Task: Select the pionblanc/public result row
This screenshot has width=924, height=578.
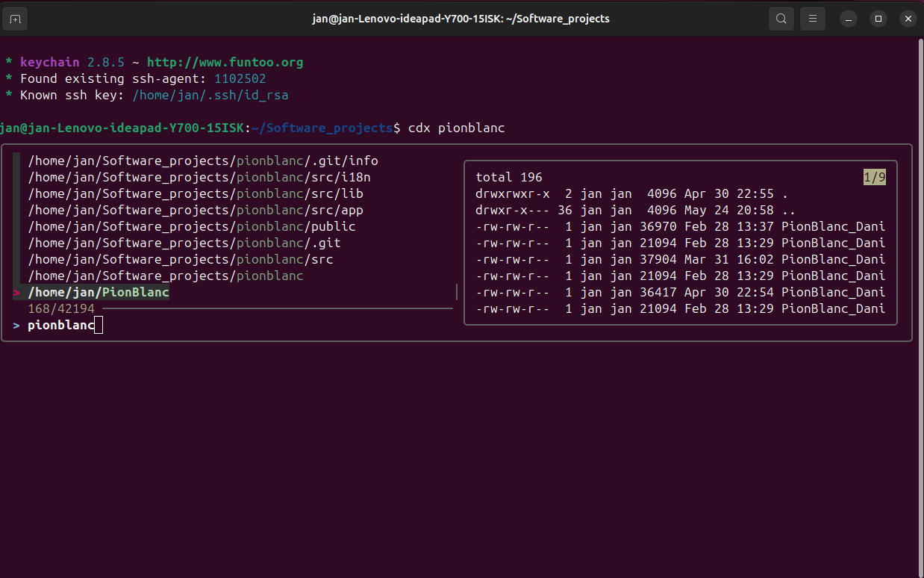Action: point(192,226)
